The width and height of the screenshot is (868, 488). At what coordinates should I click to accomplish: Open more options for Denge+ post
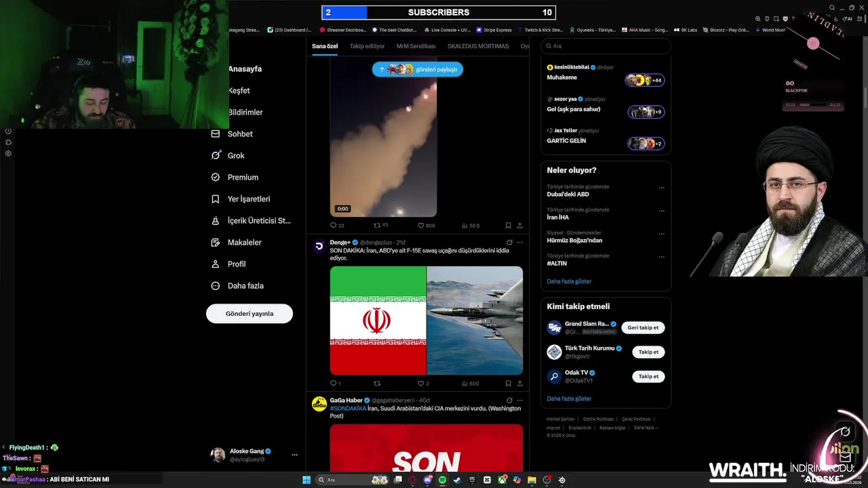pyautogui.click(x=520, y=242)
